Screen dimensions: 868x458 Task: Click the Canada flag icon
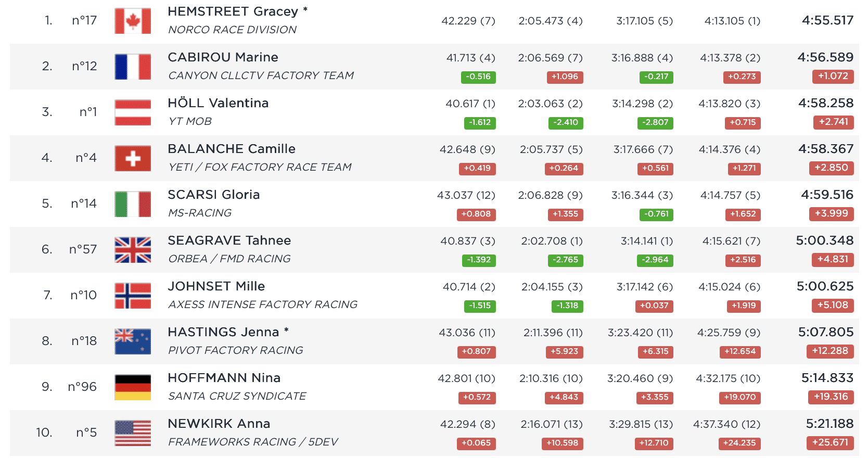point(133,21)
